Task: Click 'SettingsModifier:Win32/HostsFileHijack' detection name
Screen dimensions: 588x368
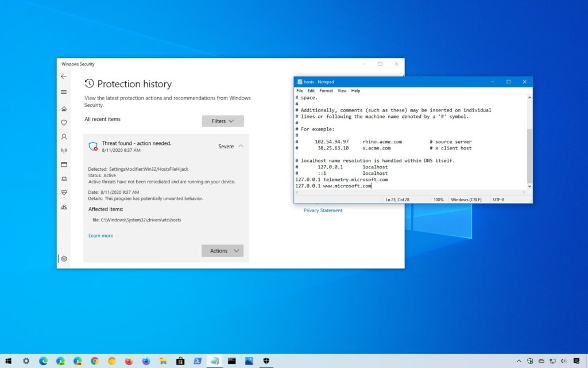Action: [149, 169]
